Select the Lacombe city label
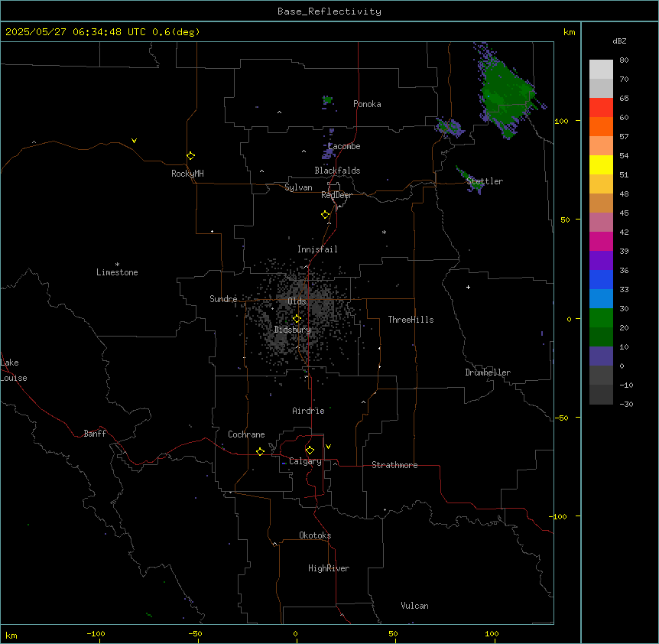This screenshot has width=659, height=644. pos(344,146)
